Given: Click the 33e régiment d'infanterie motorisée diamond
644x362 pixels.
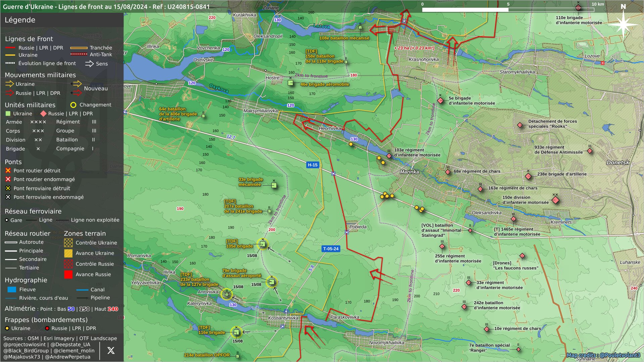Looking at the screenshot, I should point(469,283).
